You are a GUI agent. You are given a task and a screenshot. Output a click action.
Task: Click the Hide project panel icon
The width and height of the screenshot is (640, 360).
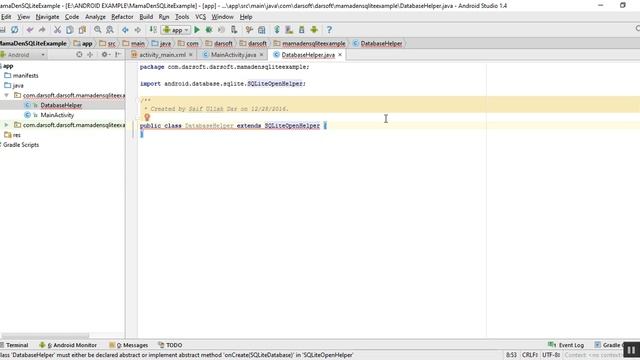(x=118, y=55)
